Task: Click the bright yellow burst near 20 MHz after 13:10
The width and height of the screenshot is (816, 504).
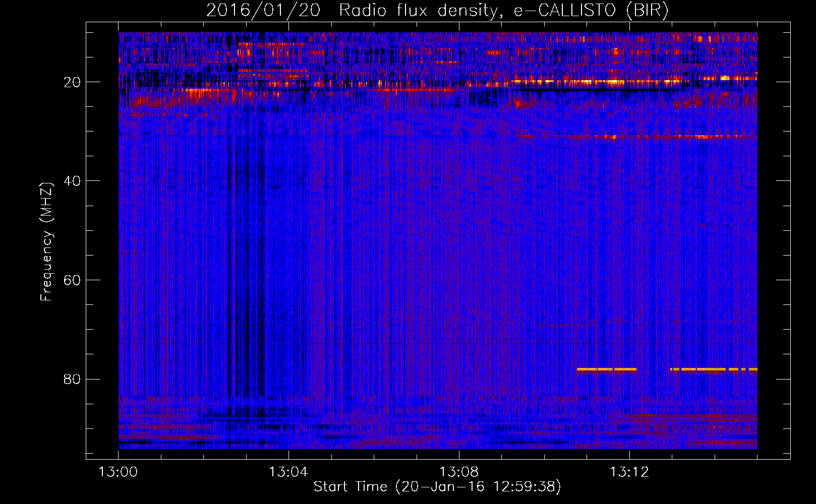Action: click(x=598, y=81)
